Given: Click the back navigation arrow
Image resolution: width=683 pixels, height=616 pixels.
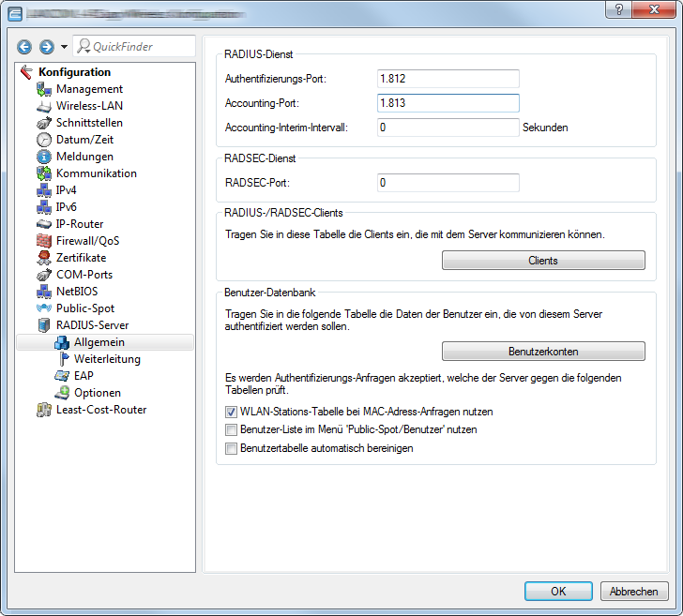Looking at the screenshot, I should [24, 47].
